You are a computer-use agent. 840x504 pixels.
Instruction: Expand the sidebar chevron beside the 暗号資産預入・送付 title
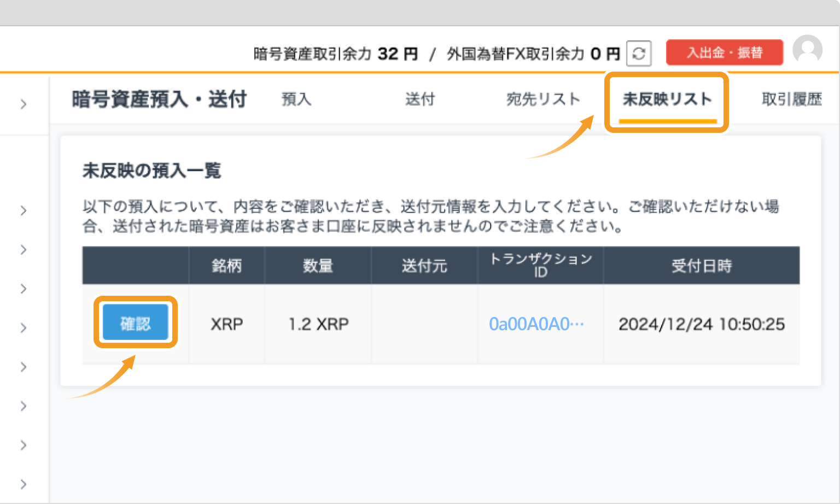(x=24, y=104)
